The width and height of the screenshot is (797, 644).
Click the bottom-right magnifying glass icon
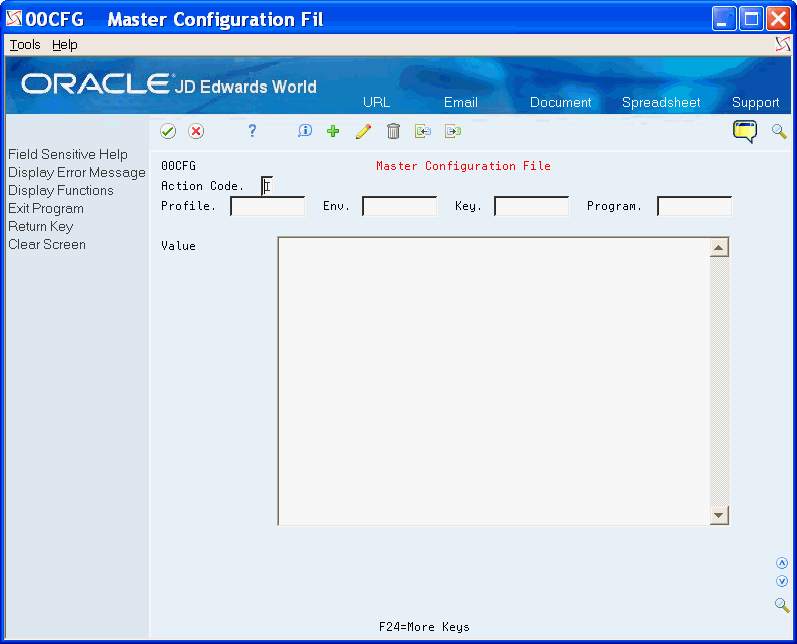[x=782, y=605]
